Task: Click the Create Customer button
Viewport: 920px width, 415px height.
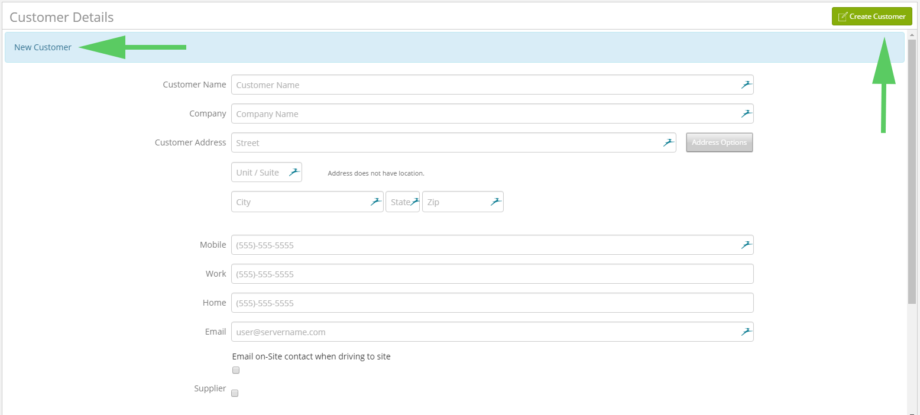Action: coord(872,16)
